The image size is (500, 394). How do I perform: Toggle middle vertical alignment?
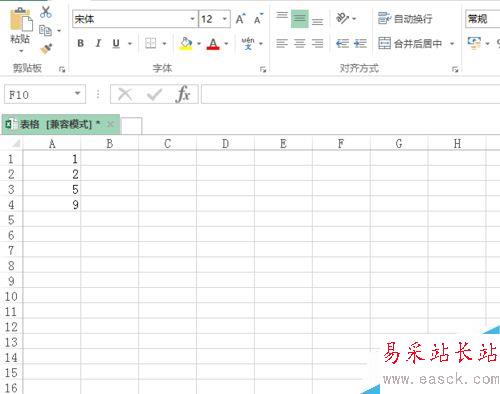(x=300, y=18)
